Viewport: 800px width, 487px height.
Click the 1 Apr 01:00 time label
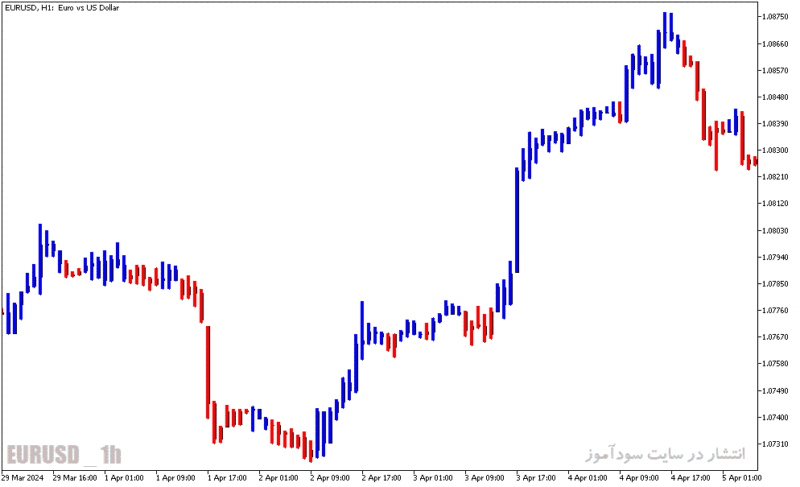click(x=124, y=478)
